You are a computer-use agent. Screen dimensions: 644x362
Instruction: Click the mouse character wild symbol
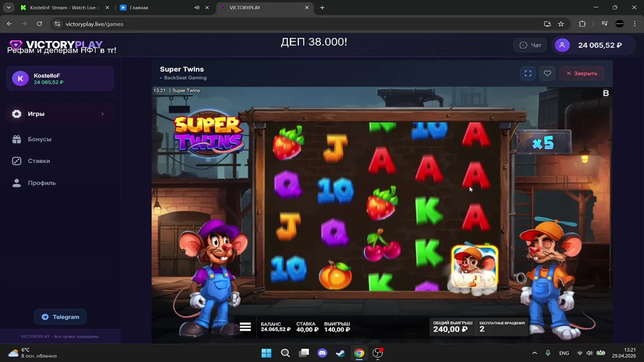[474, 268]
